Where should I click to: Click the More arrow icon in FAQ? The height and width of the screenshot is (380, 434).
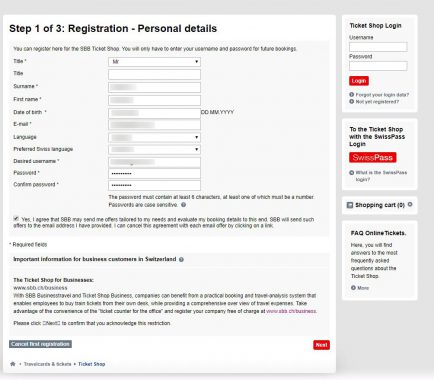click(x=353, y=288)
